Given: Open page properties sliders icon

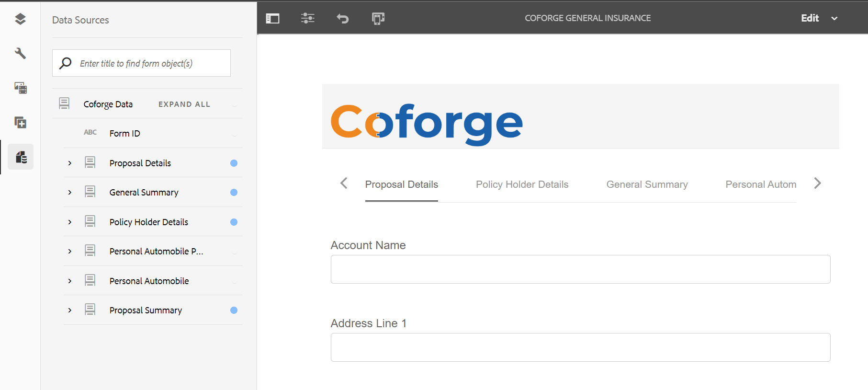Looking at the screenshot, I should coord(308,18).
